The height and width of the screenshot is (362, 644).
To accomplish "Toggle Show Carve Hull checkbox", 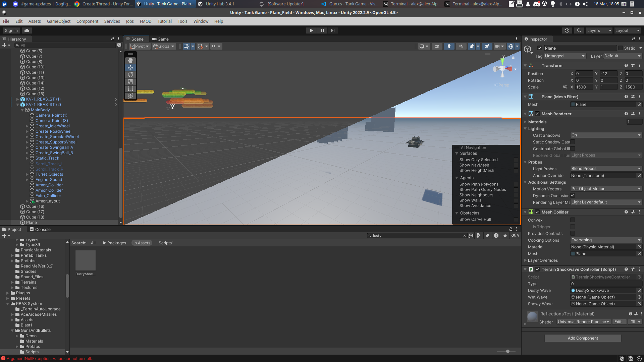I will (516, 220).
